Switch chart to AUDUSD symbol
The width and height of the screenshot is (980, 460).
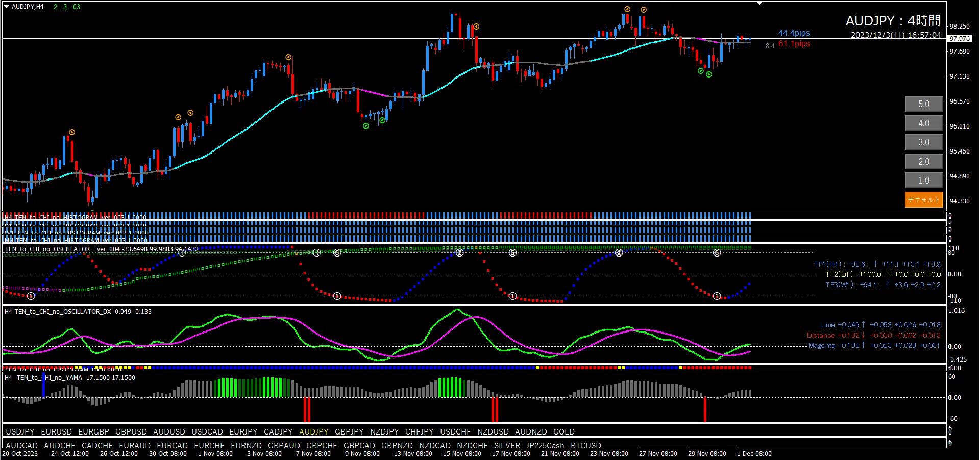(169, 432)
